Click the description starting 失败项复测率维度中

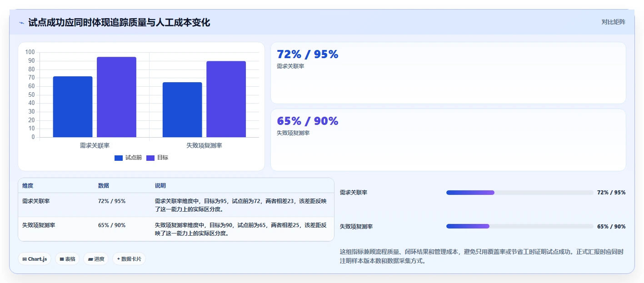[x=241, y=229]
